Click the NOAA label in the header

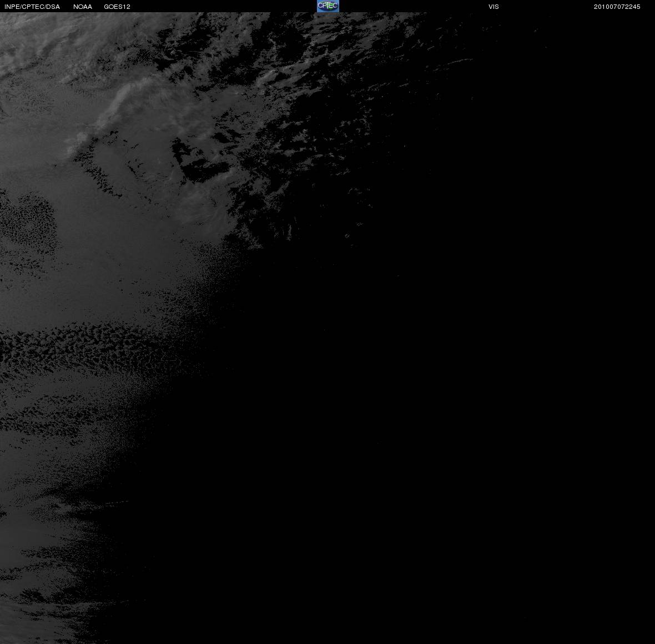tap(83, 7)
